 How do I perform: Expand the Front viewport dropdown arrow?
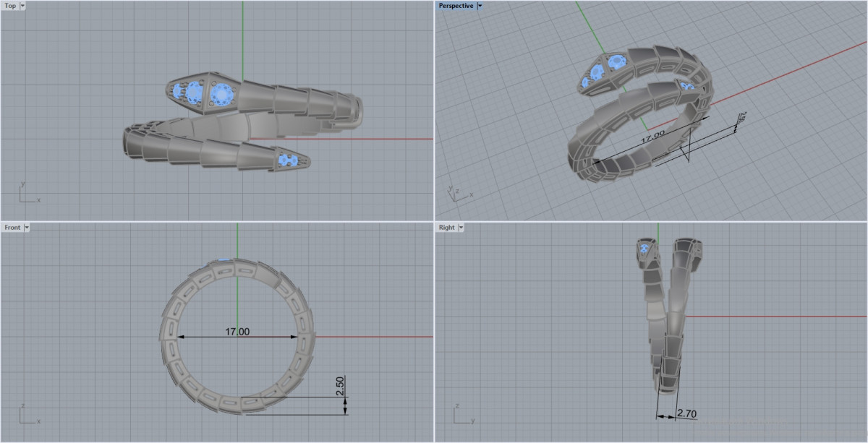point(27,228)
